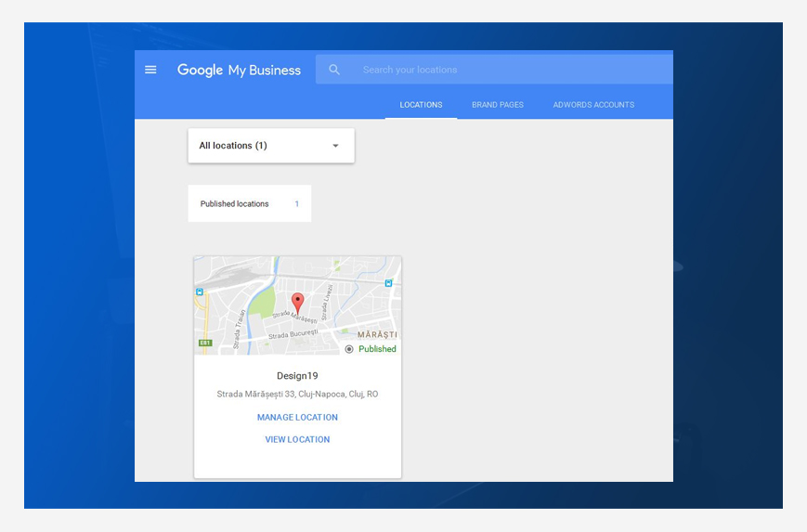Screen dimensions: 807x532
Task: Click the Published status circle icon
Action: [349, 349]
